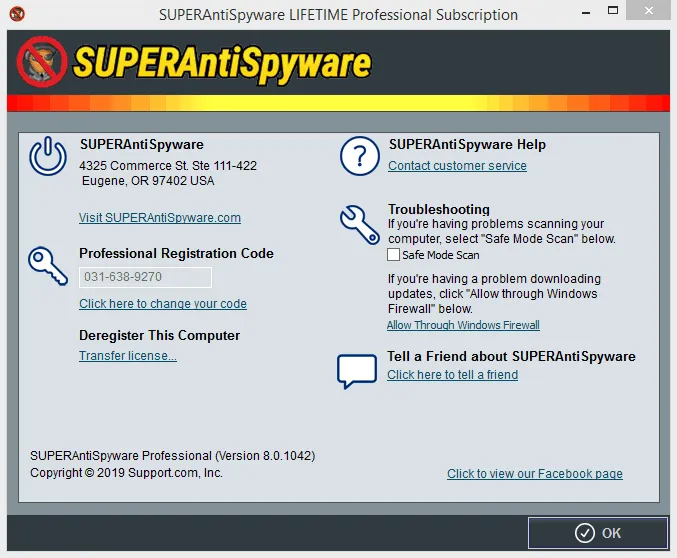Click the checkmark icon inside the OK button
Viewport: 677px width, 558px height.
pyautogui.click(x=585, y=533)
